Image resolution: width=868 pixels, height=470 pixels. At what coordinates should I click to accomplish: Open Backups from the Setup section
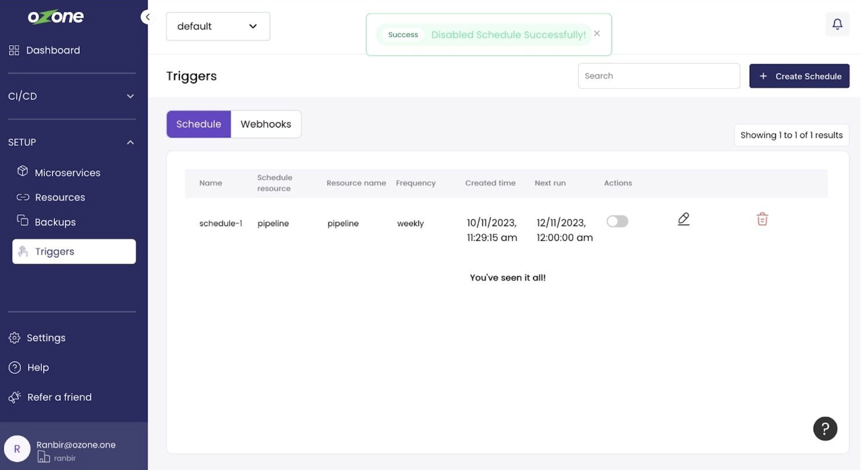55,222
